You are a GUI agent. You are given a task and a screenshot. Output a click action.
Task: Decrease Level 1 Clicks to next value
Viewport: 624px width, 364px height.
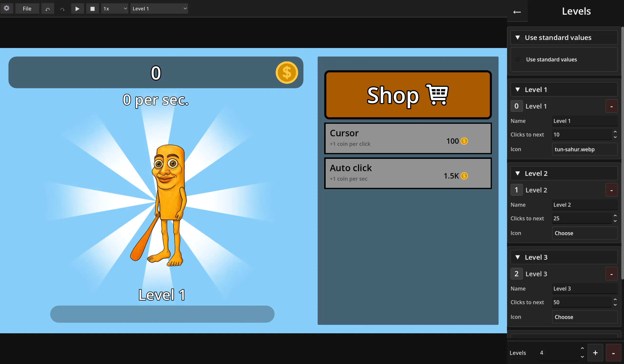tap(615, 137)
